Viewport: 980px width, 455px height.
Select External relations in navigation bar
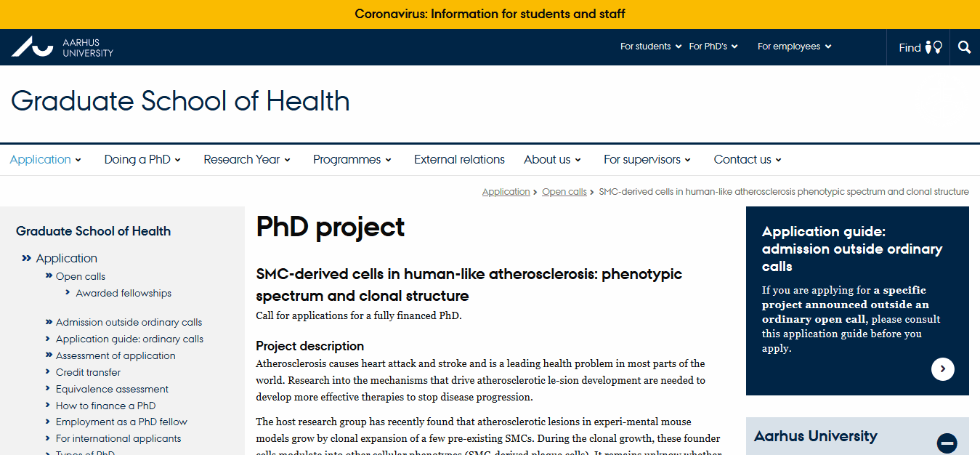459,160
